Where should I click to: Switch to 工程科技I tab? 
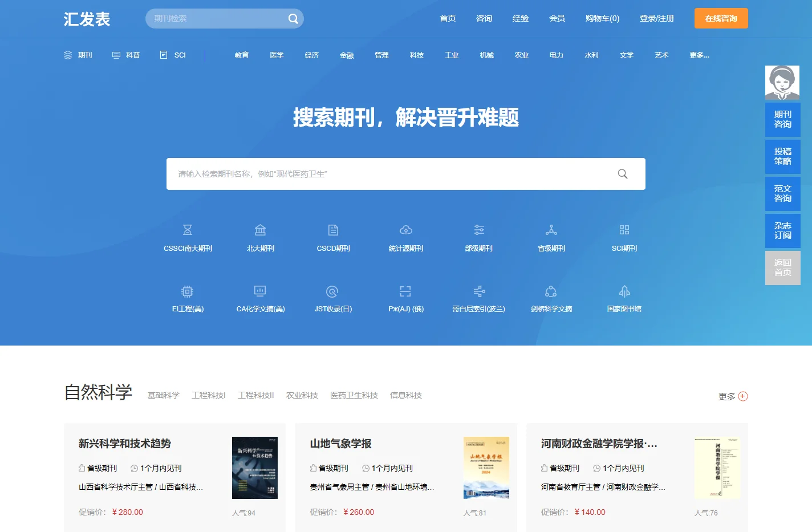(x=209, y=395)
